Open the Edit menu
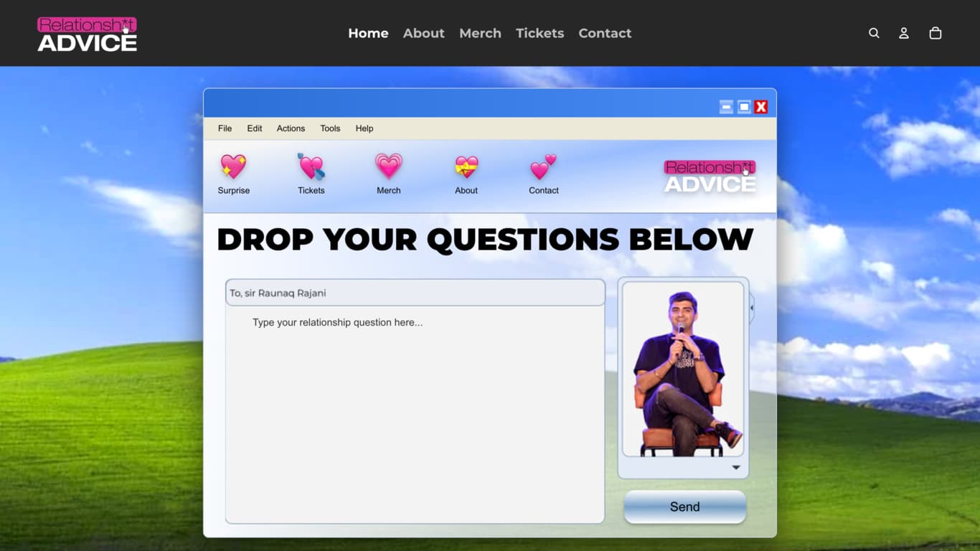The width and height of the screenshot is (980, 551). [x=255, y=128]
